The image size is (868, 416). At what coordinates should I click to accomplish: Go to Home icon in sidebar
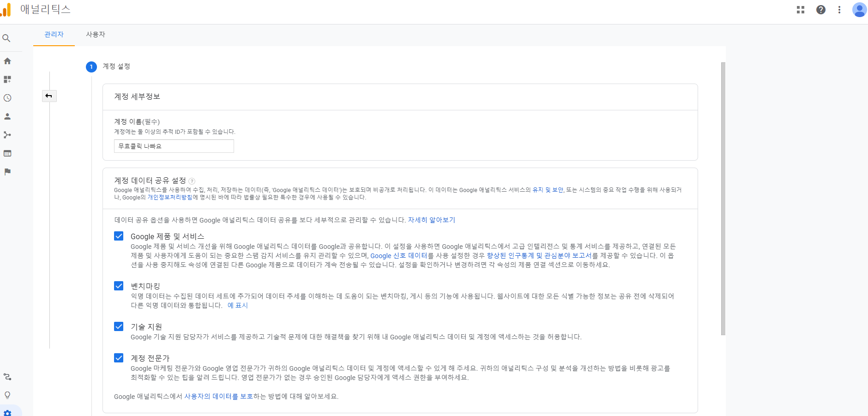tap(7, 61)
